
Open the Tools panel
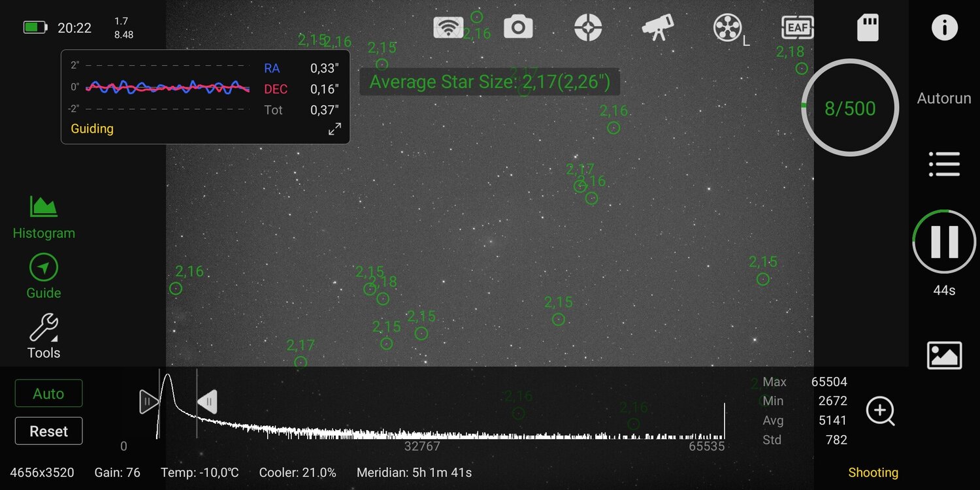[43, 335]
